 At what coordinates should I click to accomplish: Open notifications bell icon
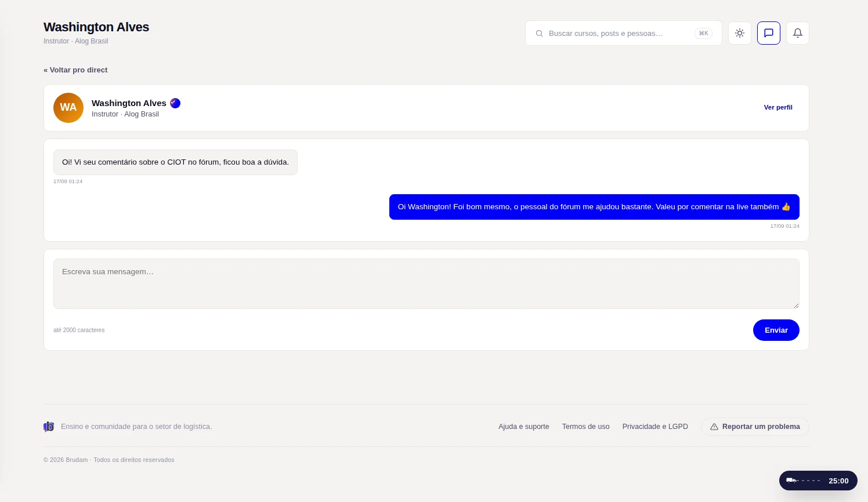coord(798,33)
